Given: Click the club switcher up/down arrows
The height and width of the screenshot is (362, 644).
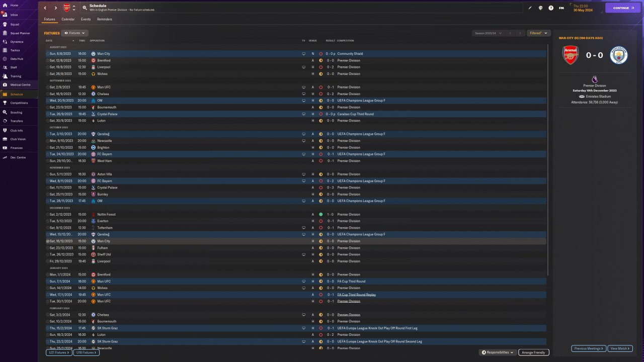Looking at the screenshot, I should tap(74, 8).
